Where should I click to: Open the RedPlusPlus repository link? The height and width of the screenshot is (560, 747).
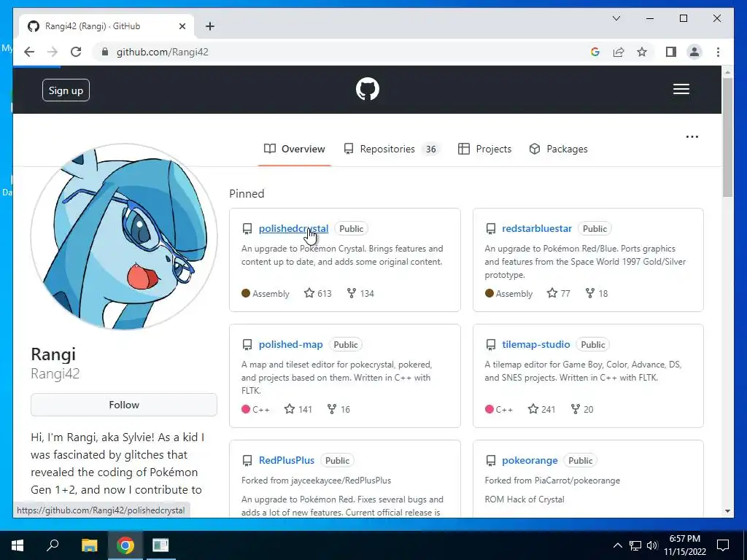point(286,461)
